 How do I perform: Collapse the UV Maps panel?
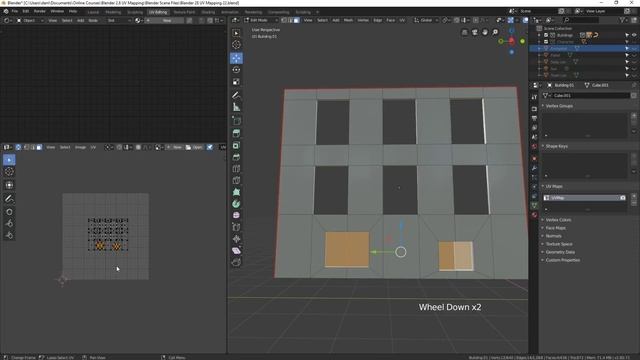click(x=554, y=187)
